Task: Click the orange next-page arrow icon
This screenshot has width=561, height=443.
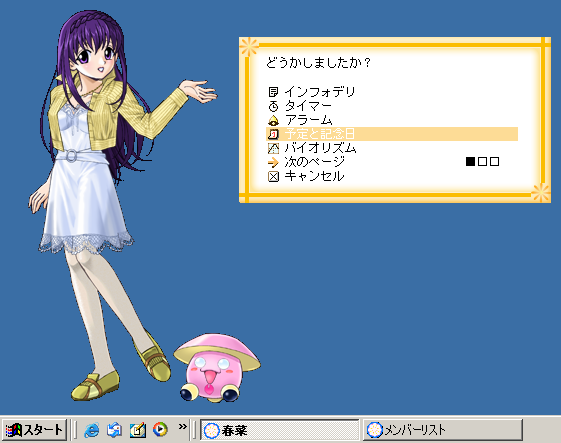Action: (x=273, y=162)
